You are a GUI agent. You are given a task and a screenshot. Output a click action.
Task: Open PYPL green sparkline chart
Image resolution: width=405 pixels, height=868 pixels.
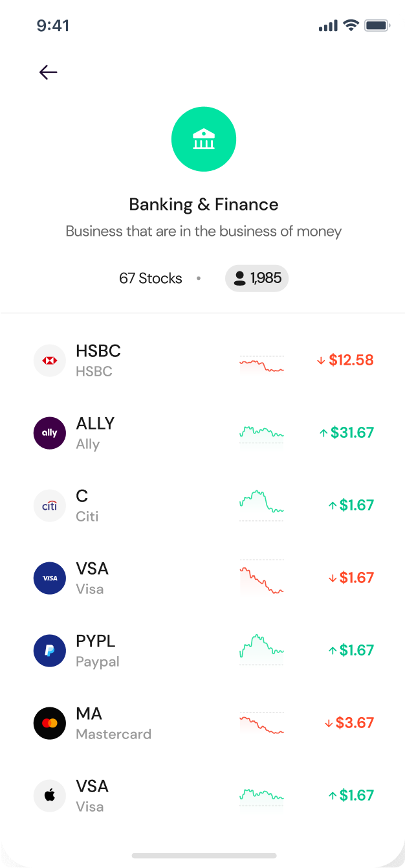point(261,649)
